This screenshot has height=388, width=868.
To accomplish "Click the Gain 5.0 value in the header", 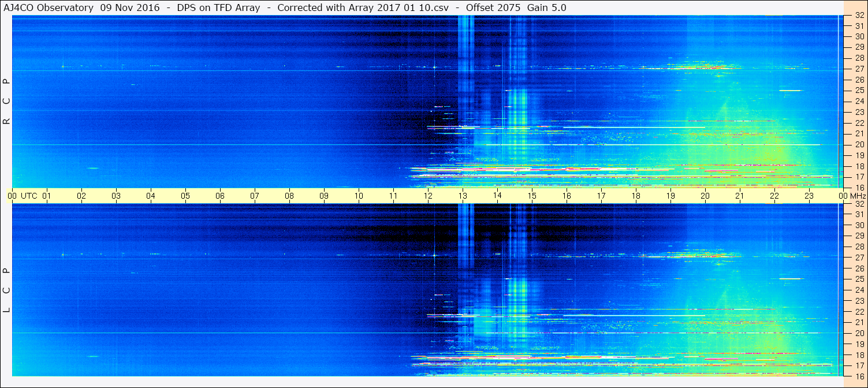I will pyautogui.click(x=546, y=8).
